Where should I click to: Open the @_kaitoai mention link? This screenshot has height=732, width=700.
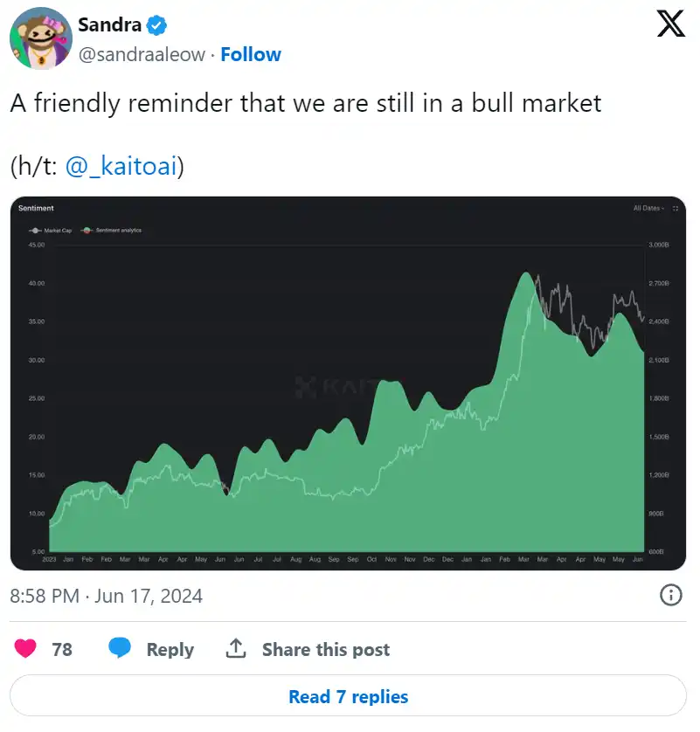[x=120, y=166]
